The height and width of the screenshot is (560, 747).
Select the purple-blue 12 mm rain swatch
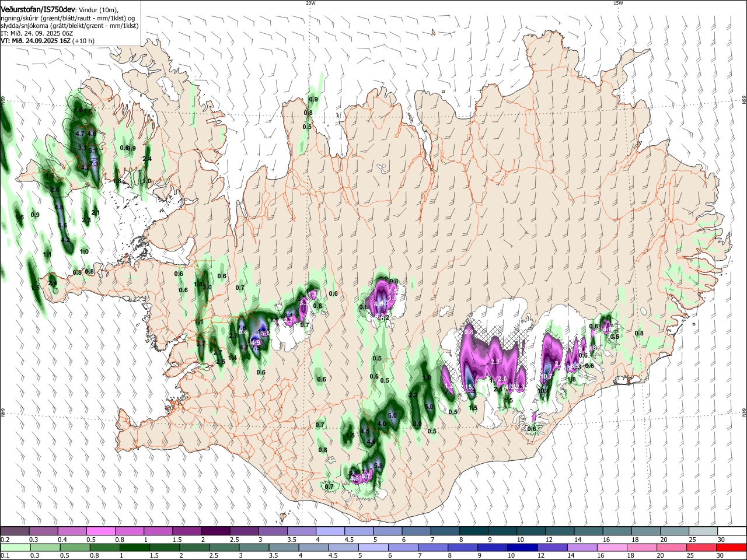click(x=551, y=547)
